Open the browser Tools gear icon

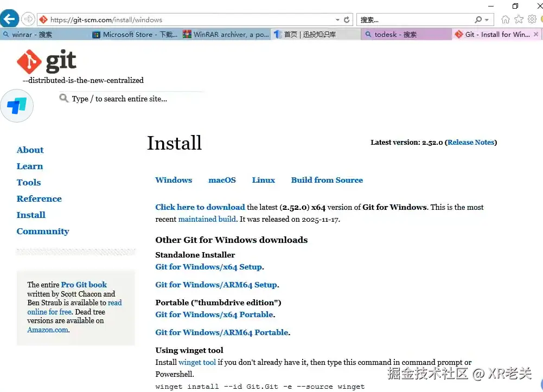532,20
